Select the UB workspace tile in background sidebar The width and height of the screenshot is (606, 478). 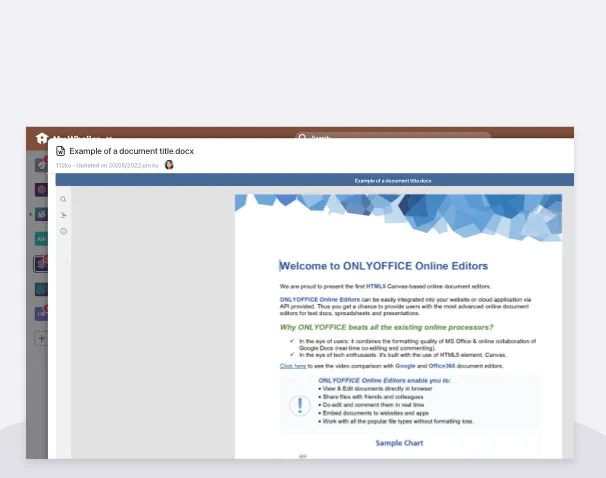click(41, 314)
